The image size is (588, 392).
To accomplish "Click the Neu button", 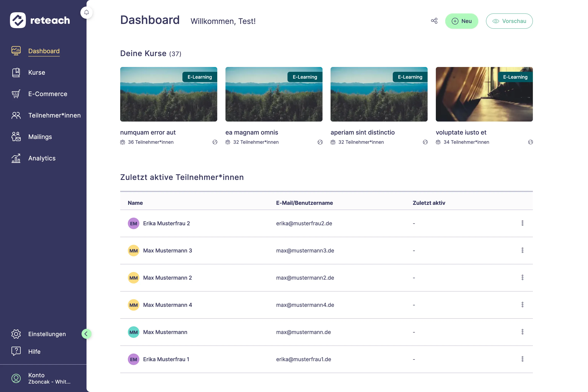I will [x=461, y=21].
